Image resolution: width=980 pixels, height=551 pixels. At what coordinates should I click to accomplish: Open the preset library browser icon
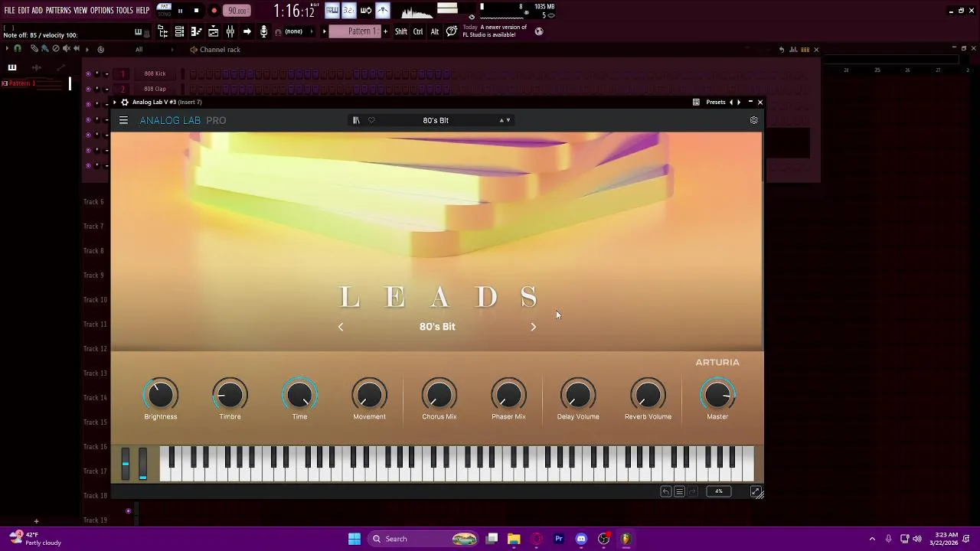point(356,120)
